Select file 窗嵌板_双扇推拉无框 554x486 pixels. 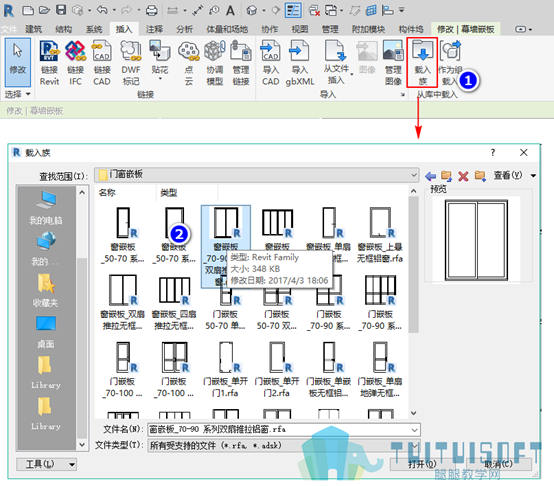point(122,302)
